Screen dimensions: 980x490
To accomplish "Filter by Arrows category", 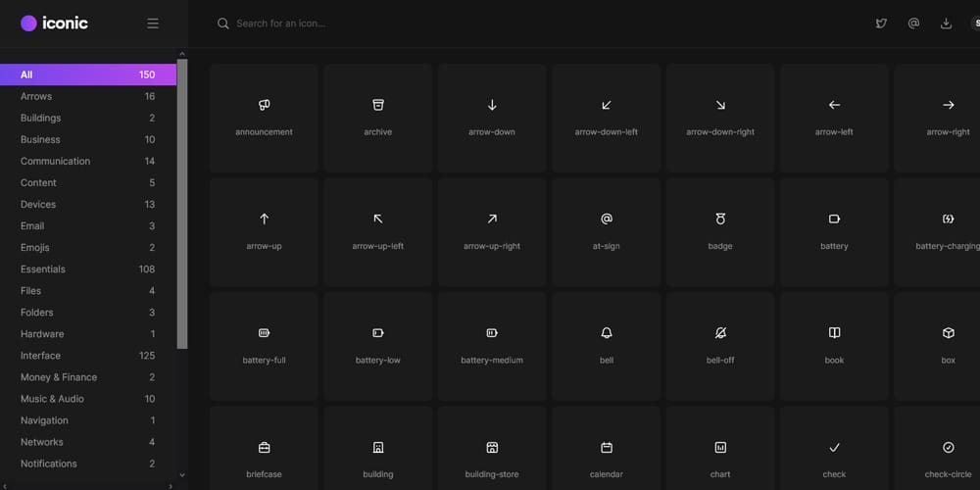I will 88,96.
